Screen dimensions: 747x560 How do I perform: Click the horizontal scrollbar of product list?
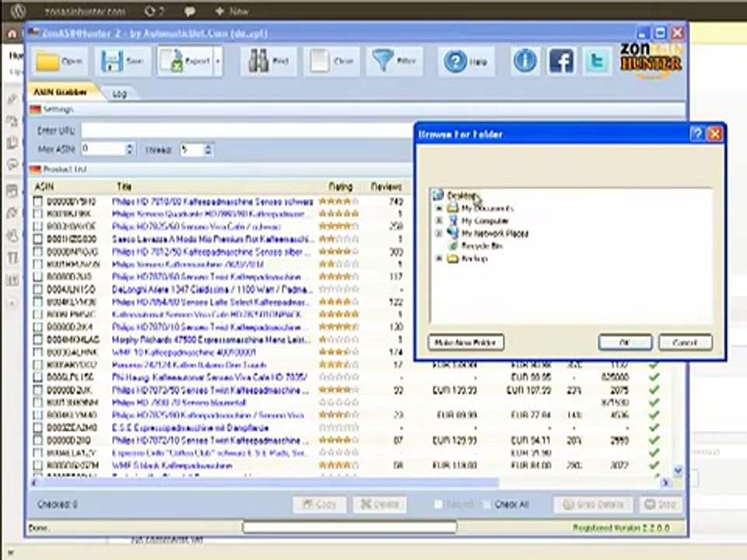[270, 483]
